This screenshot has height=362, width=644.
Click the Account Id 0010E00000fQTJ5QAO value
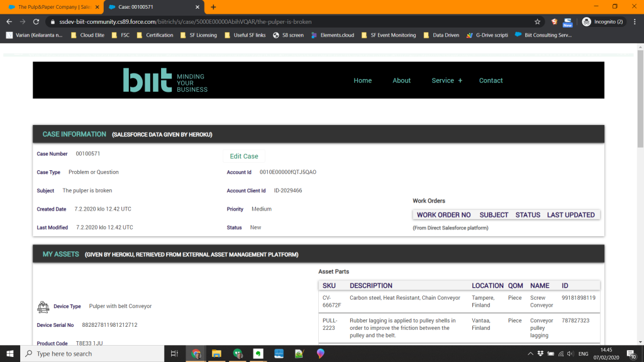(288, 172)
